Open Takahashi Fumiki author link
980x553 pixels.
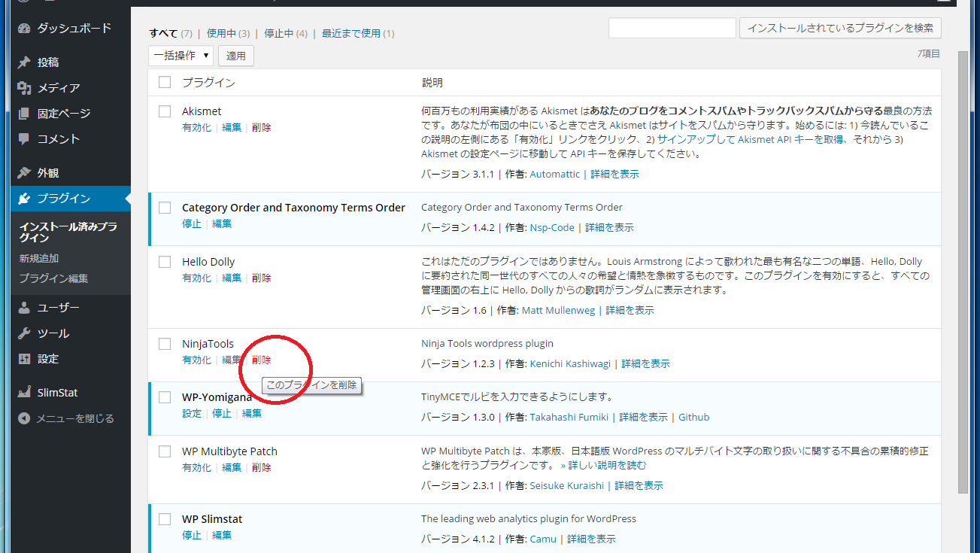click(x=570, y=418)
